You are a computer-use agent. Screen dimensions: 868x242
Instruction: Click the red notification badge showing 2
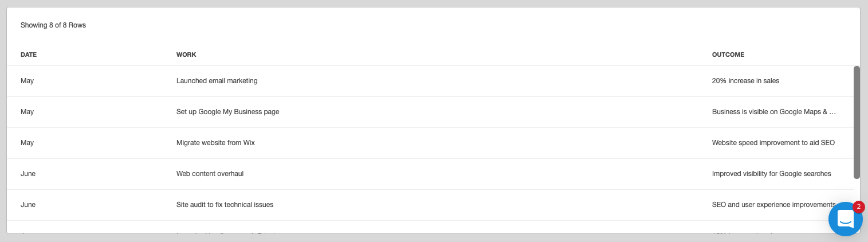pyautogui.click(x=858, y=206)
